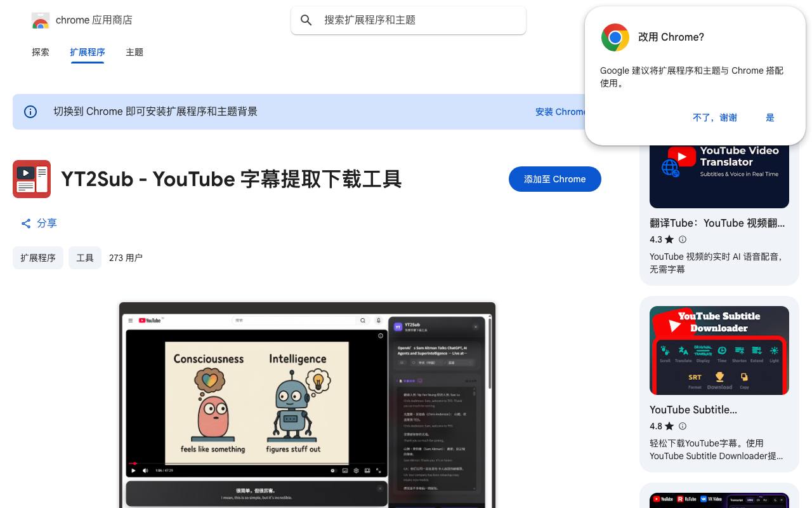
Task: Switch to the 主题 tab
Action: 134,52
